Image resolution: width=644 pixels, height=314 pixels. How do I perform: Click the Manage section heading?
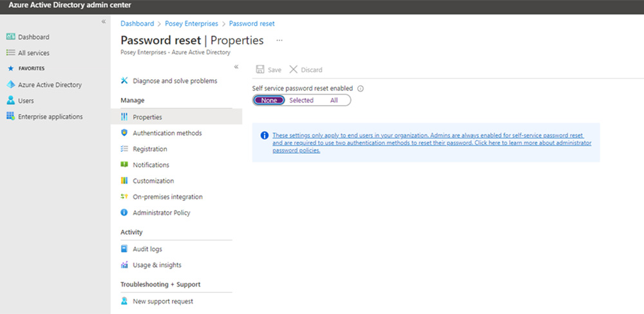[x=132, y=100]
